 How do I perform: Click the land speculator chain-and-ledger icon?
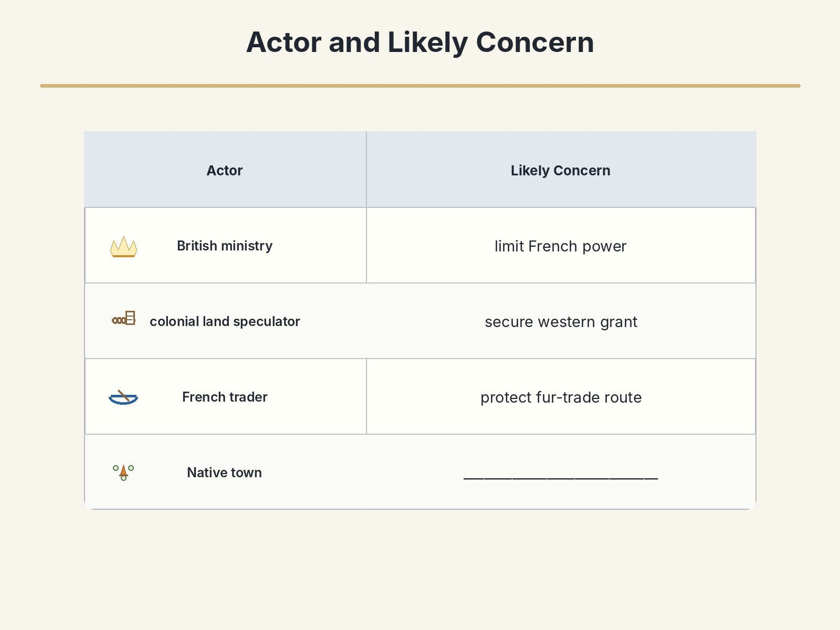point(124,318)
